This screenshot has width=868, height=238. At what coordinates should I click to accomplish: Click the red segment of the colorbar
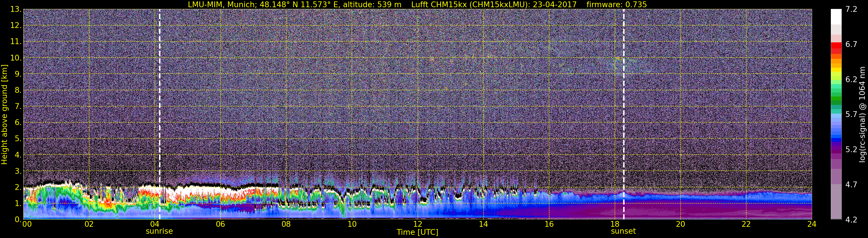836,46
